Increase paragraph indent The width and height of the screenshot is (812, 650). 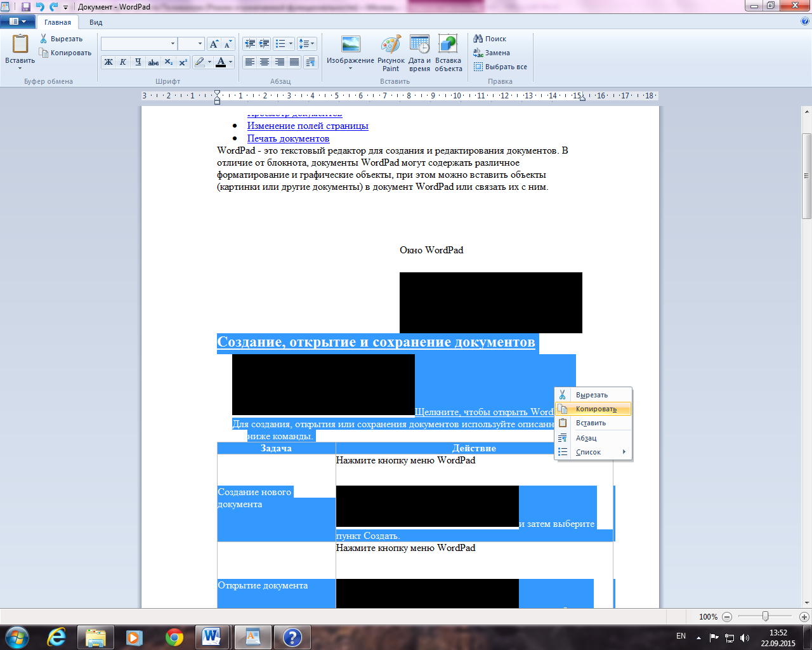(x=265, y=44)
